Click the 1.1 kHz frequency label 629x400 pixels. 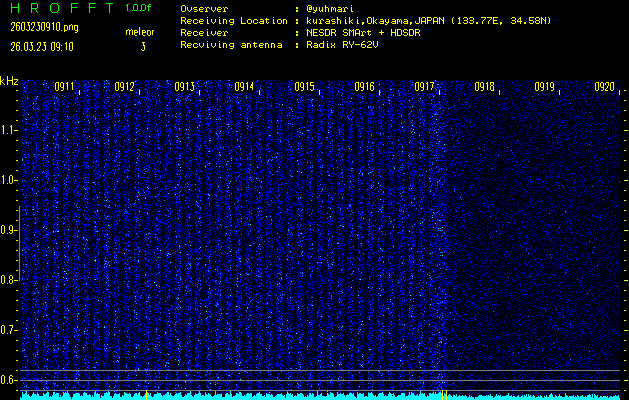(x=9, y=130)
